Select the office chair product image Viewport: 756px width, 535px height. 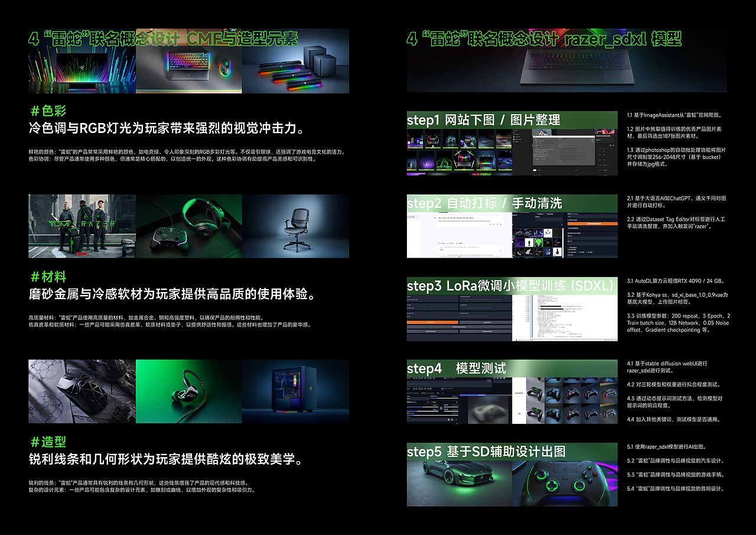point(295,226)
